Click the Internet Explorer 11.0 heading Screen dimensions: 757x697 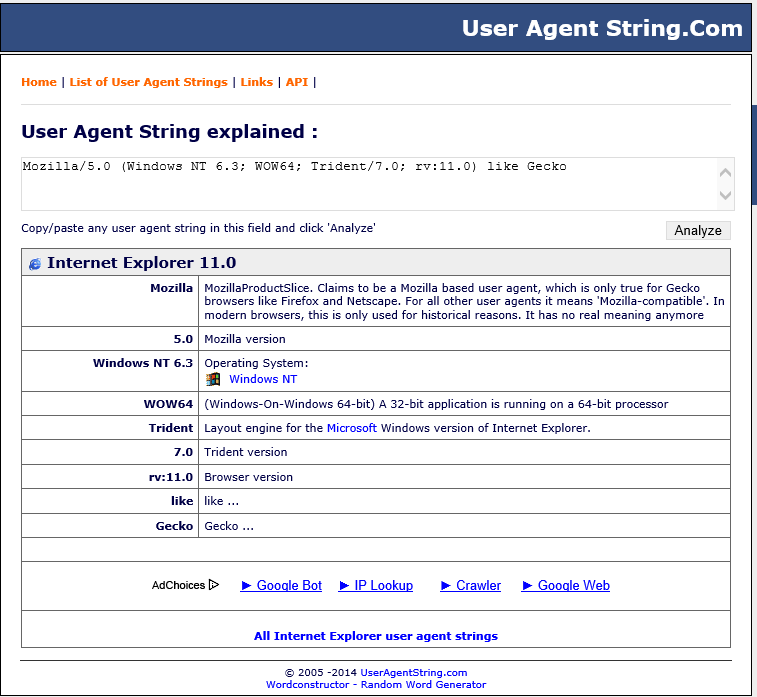click(141, 263)
